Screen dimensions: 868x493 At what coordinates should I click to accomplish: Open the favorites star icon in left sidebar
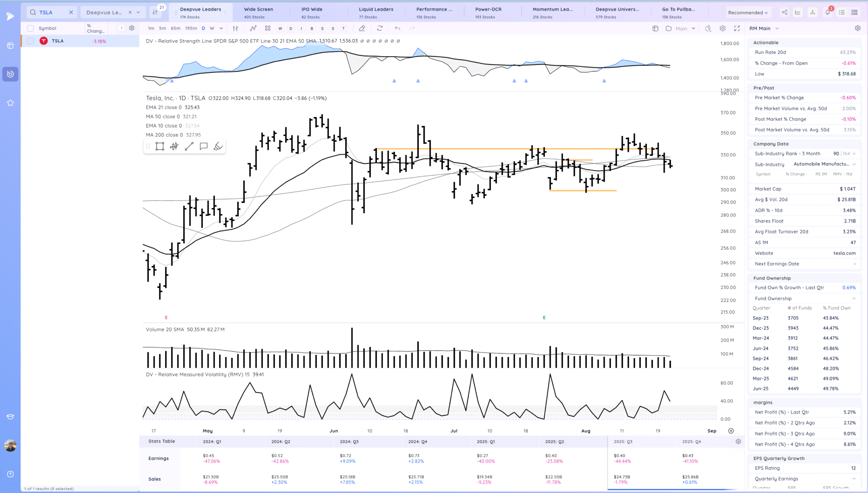coord(10,103)
